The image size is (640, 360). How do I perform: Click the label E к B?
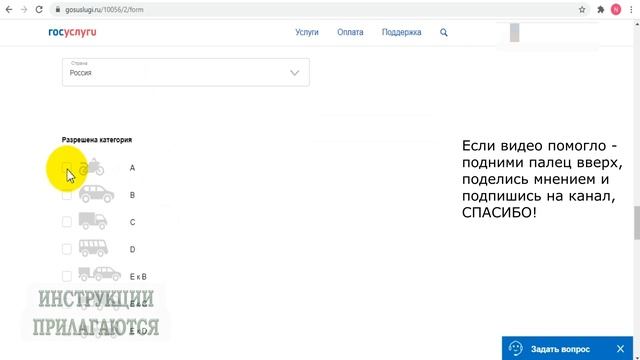[x=138, y=277]
